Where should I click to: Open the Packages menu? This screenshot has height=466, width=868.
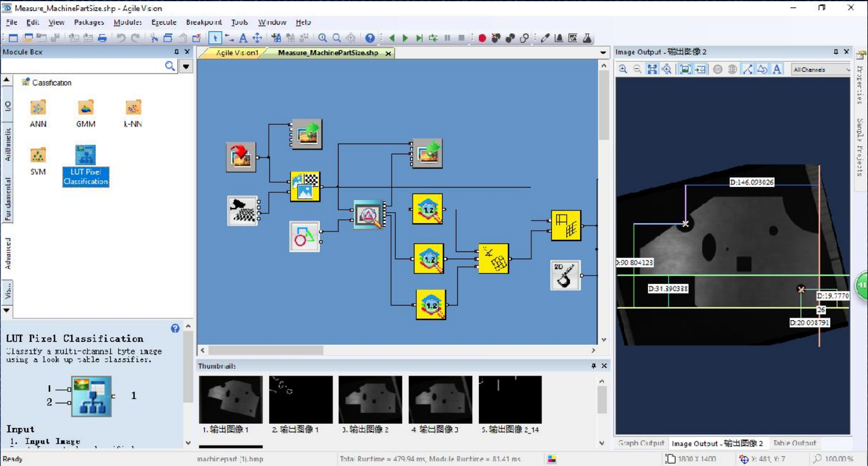coord(89,22)
